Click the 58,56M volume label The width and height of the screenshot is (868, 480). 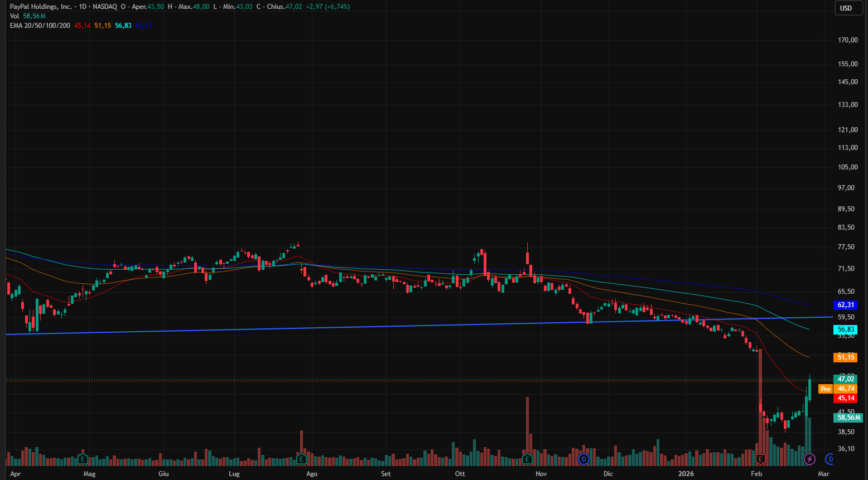[x=848, y=418]
